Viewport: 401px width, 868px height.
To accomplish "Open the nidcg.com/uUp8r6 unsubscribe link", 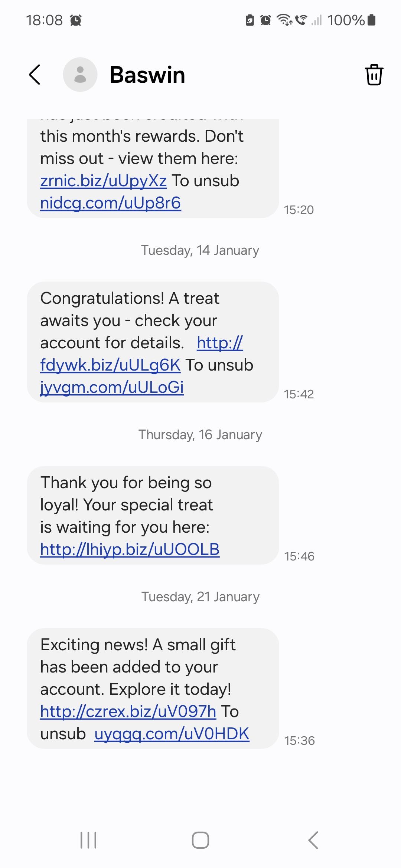I will pyautogui.click(x=111, y=203).
